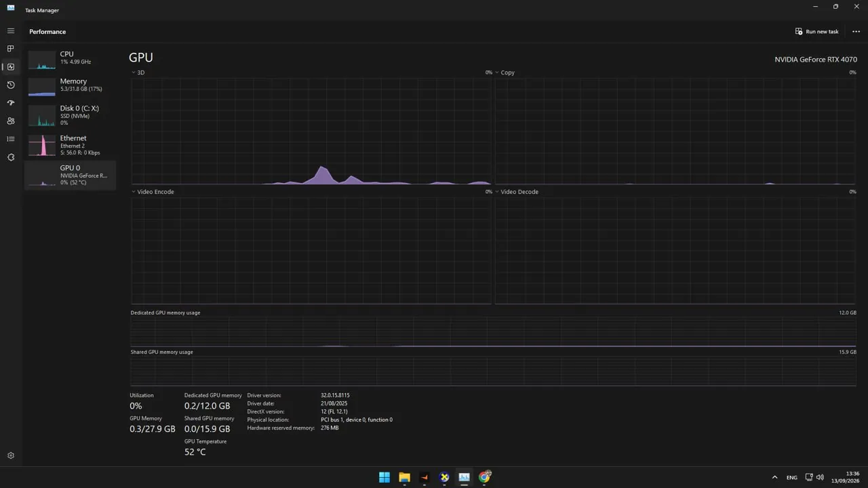Open the Copy graph engine dropdown
This screenshot has height=488, width=868.
point(505,73)
